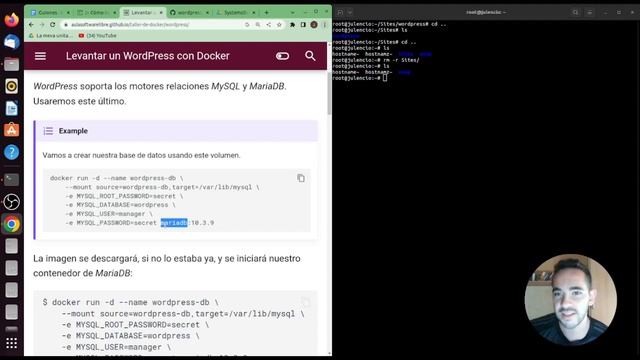Go forward using Chrome's forward arrow

(x=42, y=24)
